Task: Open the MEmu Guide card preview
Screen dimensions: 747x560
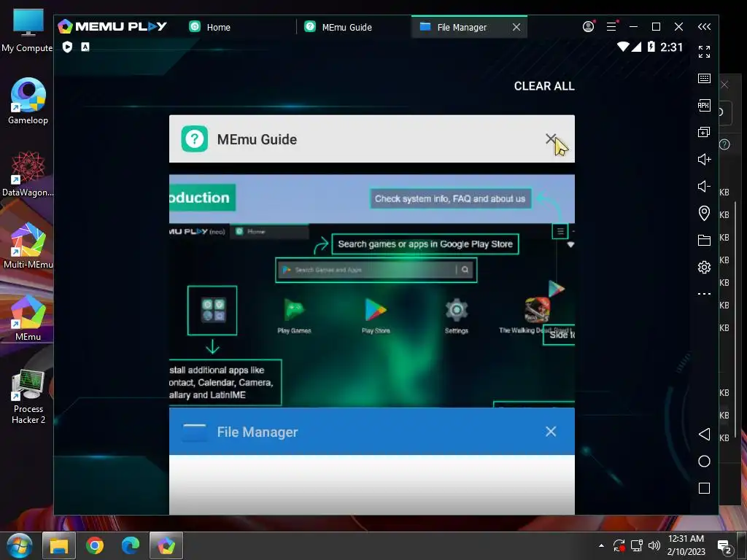Action: click(x=371, y=290)
